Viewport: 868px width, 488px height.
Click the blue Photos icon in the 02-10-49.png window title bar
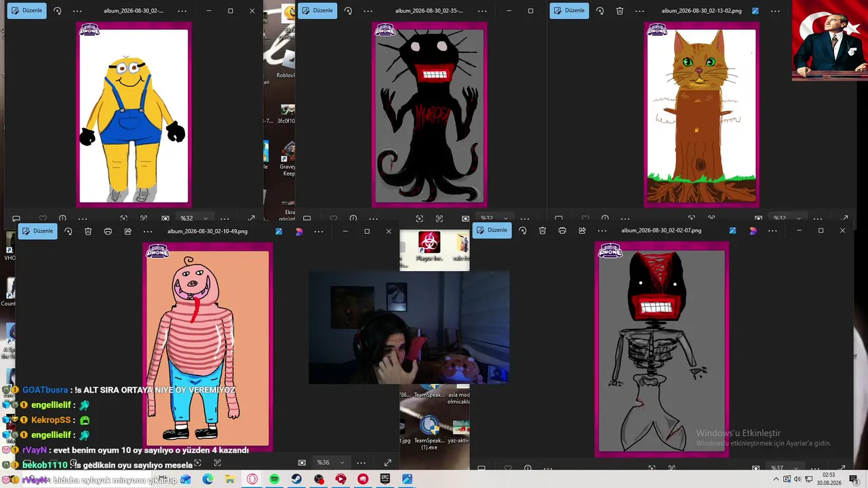(279, 231)
